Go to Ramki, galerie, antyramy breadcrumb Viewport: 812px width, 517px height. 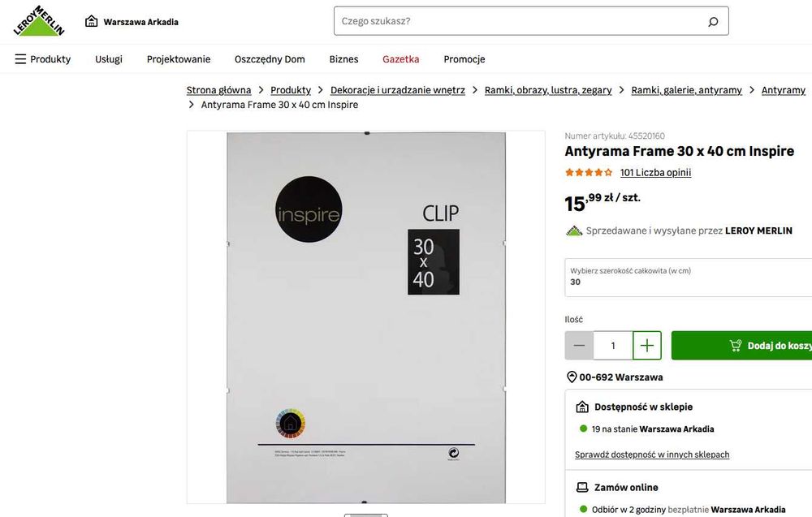687,90
